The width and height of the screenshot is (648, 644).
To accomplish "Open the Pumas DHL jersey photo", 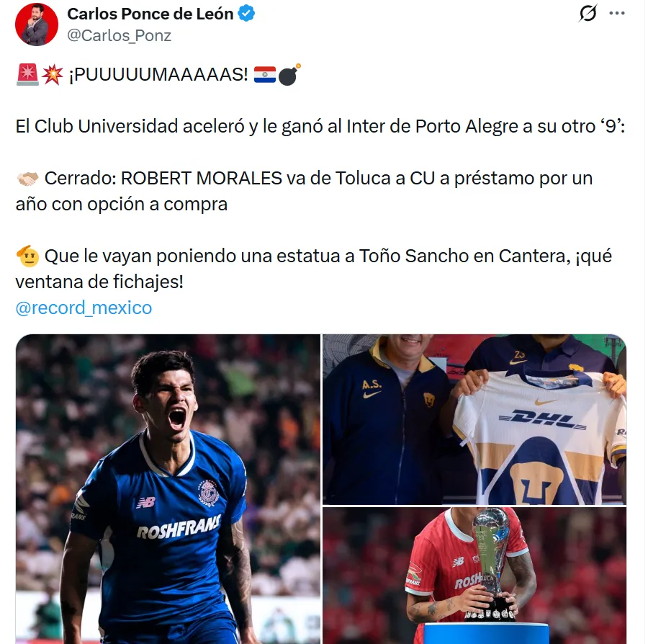I will 474,419.
